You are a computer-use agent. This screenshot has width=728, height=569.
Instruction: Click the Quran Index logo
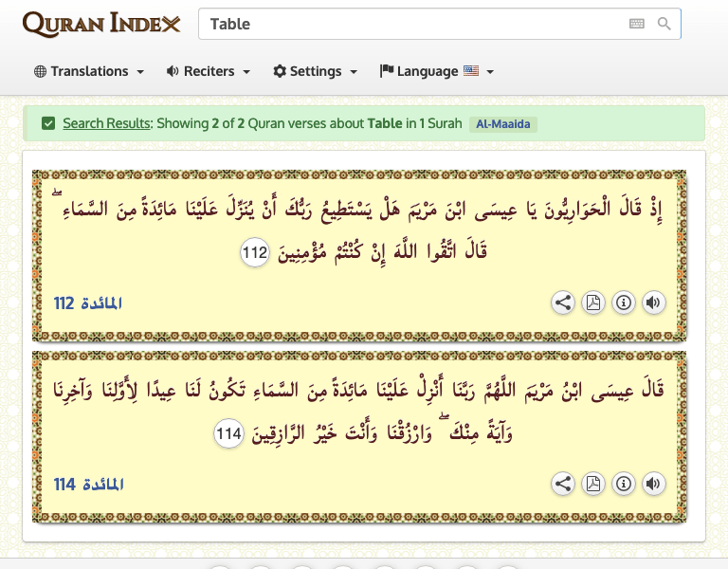(101, 24)
